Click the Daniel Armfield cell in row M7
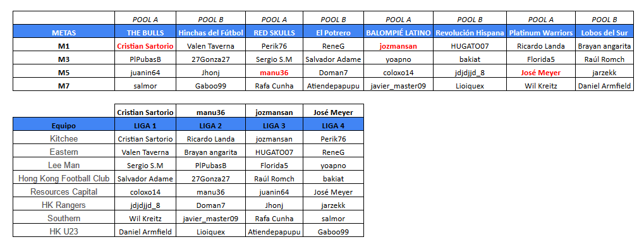 604,86
